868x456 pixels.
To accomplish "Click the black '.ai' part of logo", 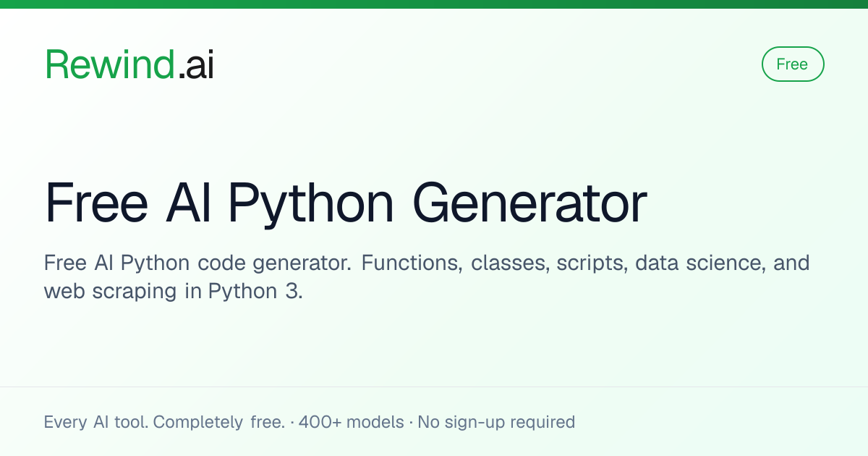I will (x=195, y=64).
